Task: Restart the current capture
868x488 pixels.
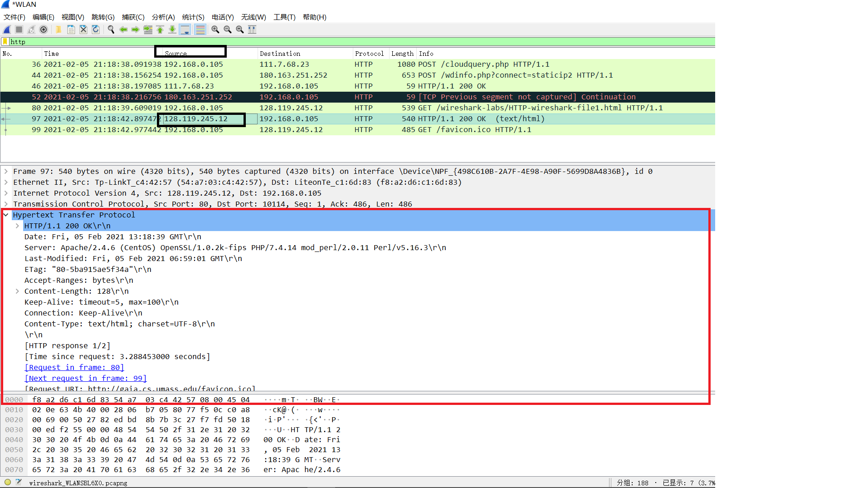Action: tap(31, 30)
